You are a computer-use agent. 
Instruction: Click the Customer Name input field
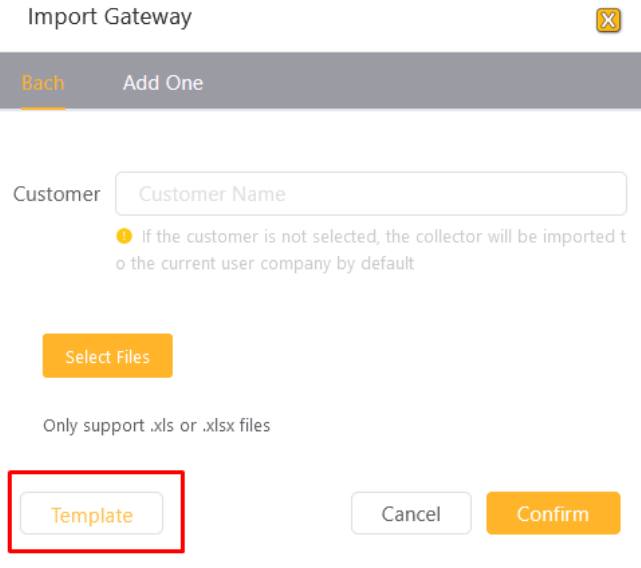[371, 193]
